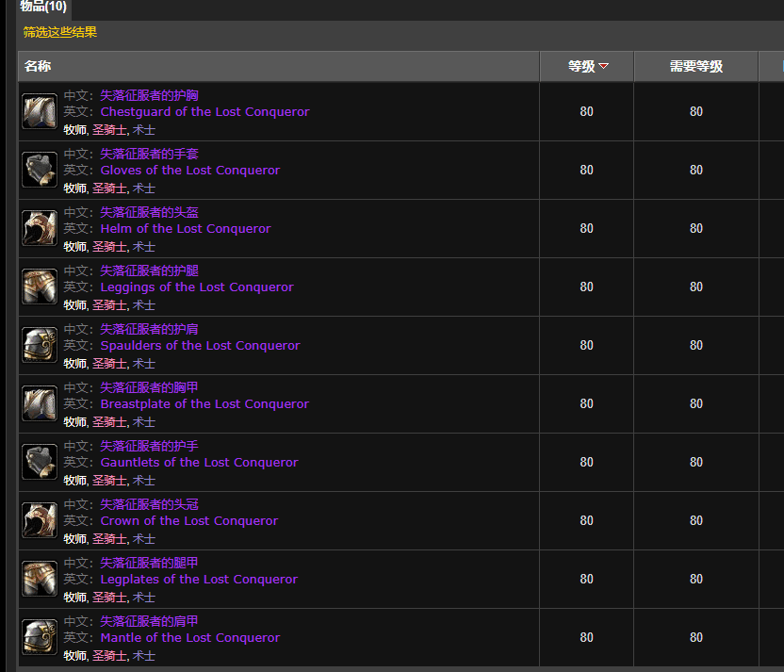The image size is (784, 672).
Task: Open the Spaulders of the Lost Conqueror link
Action: [x=200, y=346]
